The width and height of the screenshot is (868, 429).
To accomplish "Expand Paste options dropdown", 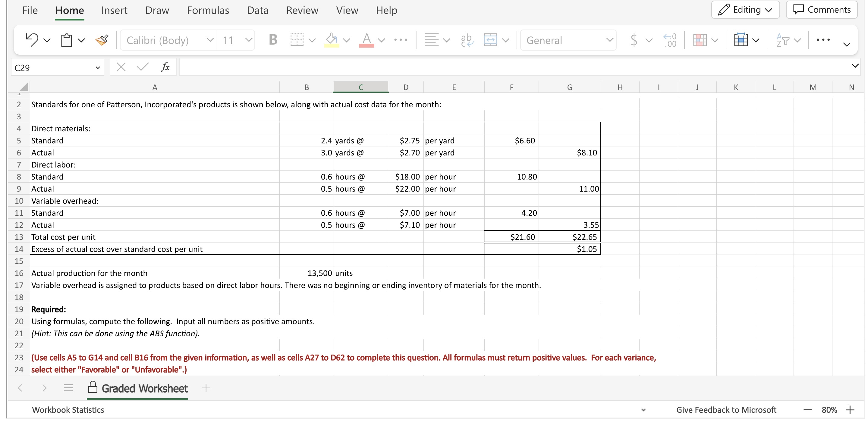I will [81, 40].
